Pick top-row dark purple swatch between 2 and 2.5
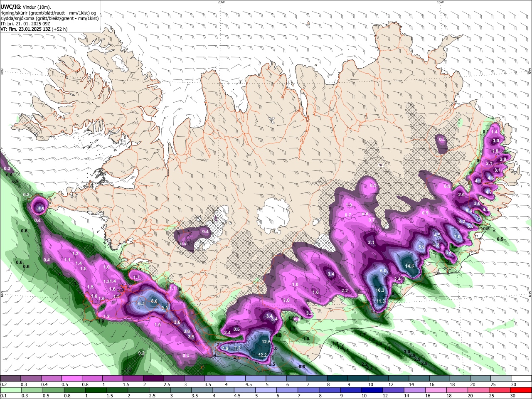This screenshot has width=532, height=399. click(153, 379)
